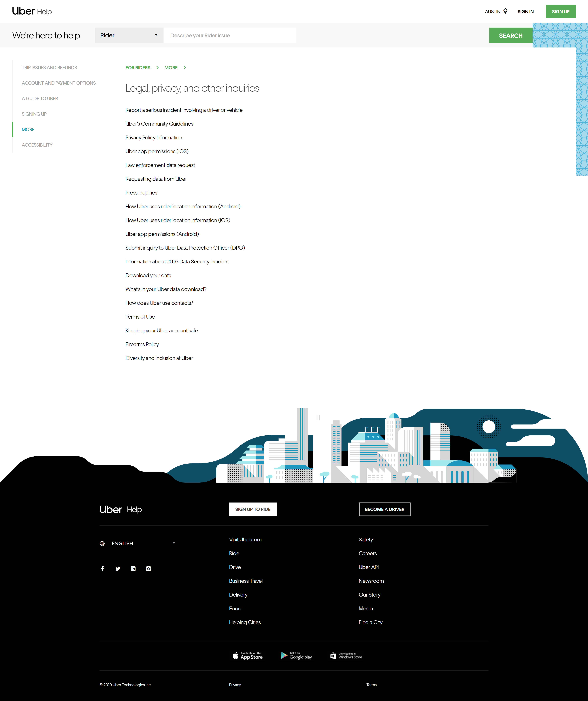The image size is (588, 701).
Task: Click the AUSTIN city selector
Action: point(496,12)
